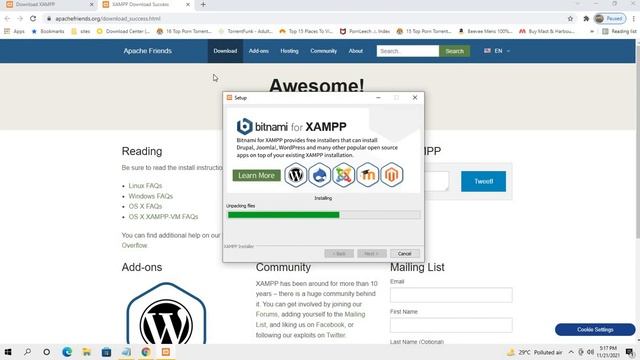Open File Explorer from taskbar
Viewport: 640px width, 360px height.
(x=87, y=352)
